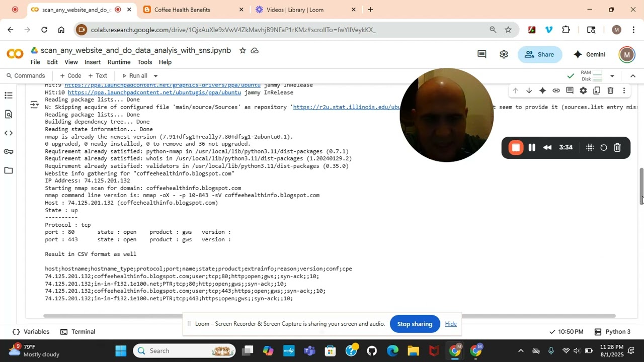Open the Tools menu
The width and height of the screenshot is (644, 362).
click(x=145, y=62)
